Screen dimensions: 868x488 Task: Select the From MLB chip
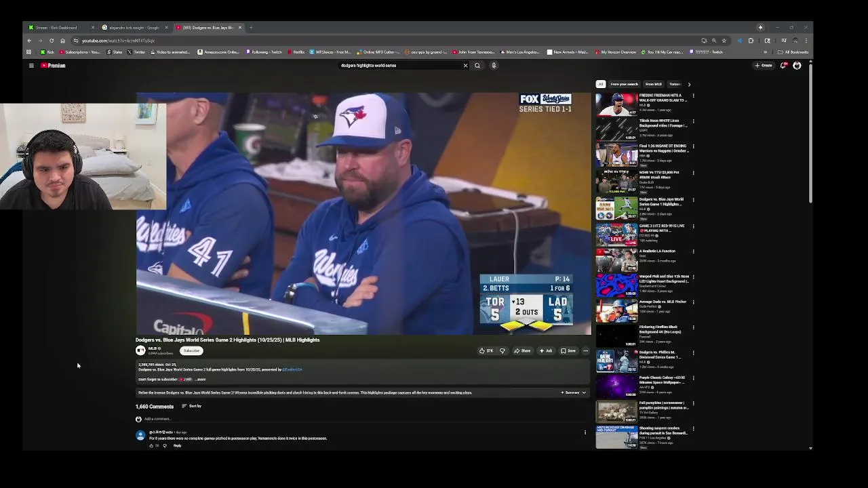[x=653, y=84]
